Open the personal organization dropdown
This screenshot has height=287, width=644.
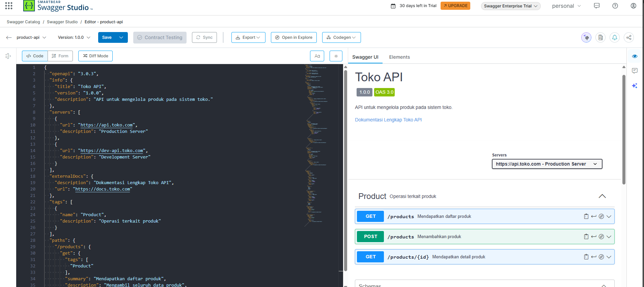pyautogui.click(x=566, y=6)
